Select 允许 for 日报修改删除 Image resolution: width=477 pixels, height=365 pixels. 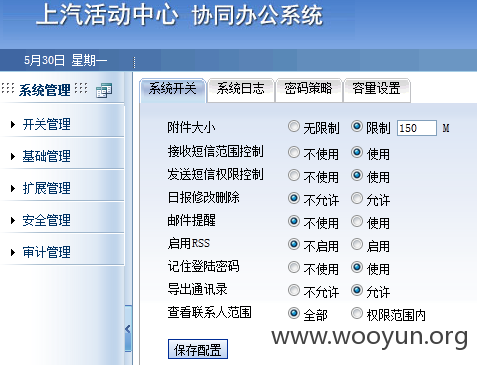coord(357,198)
